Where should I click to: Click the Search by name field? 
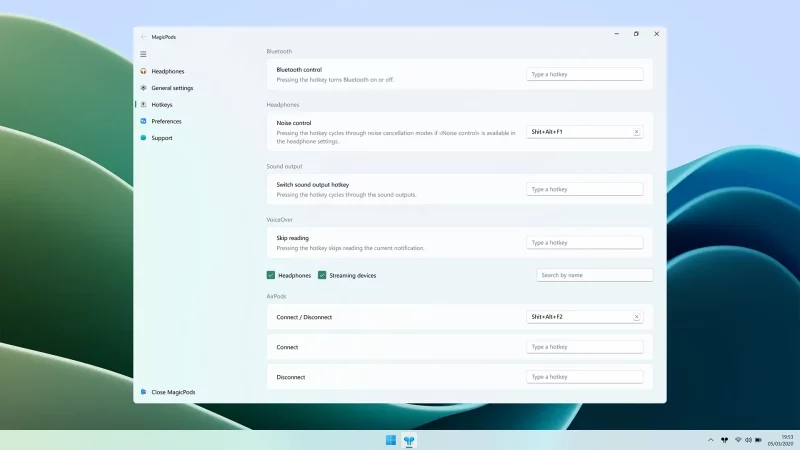pos(594,275)
